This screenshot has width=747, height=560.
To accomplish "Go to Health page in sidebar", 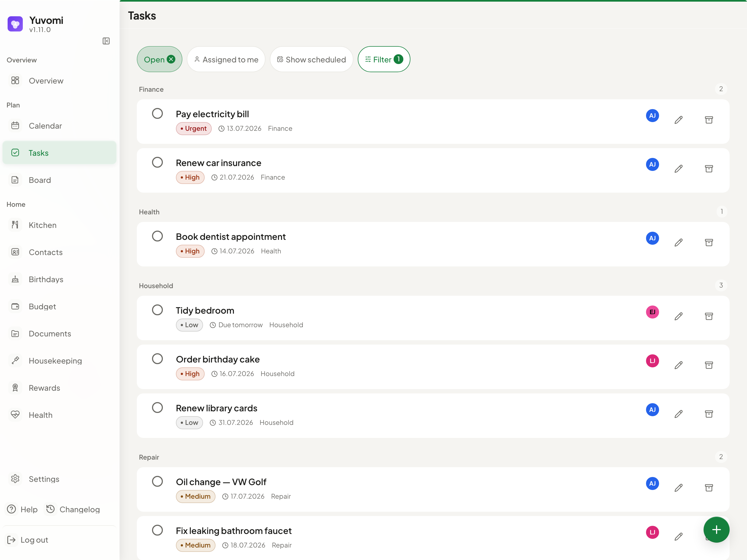I will (x=59, y=415).
